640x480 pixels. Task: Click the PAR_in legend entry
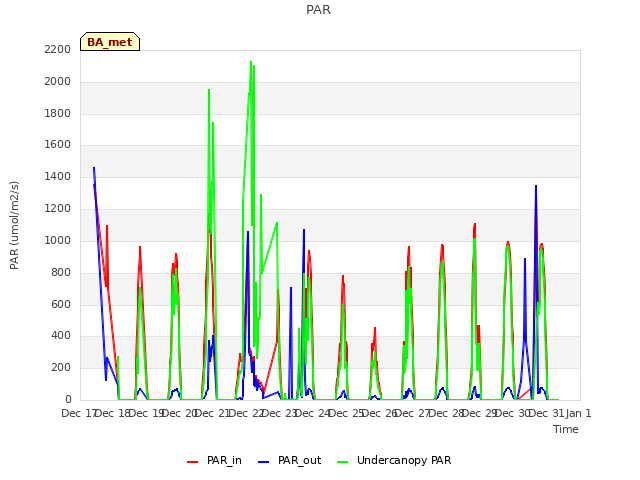tap(214, 461)
